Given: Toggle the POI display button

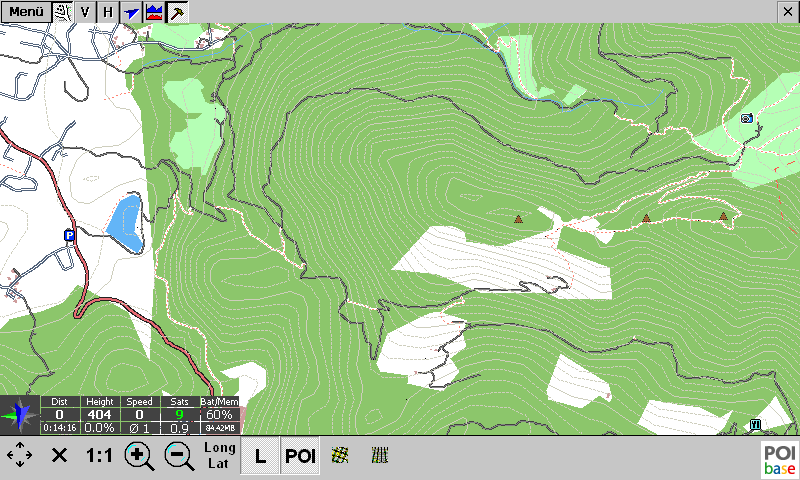Looking at the screenshot, I should [x=300, y=456].
